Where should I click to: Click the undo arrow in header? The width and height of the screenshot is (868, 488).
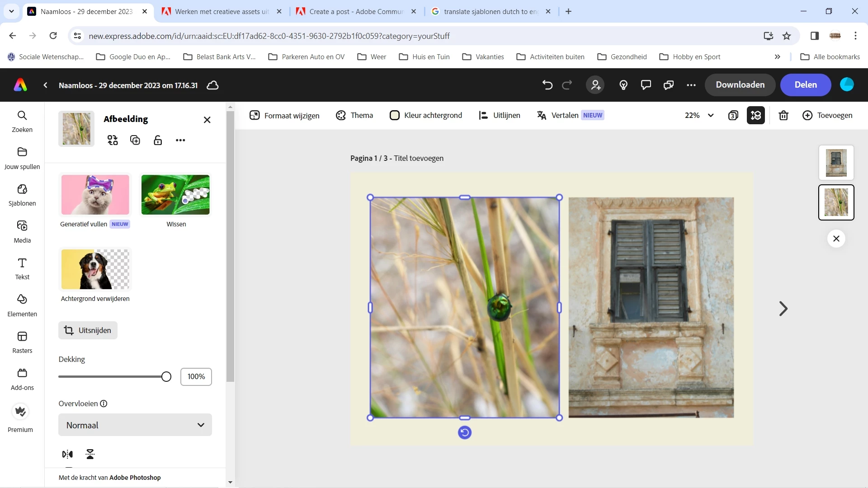coord(547,85)
